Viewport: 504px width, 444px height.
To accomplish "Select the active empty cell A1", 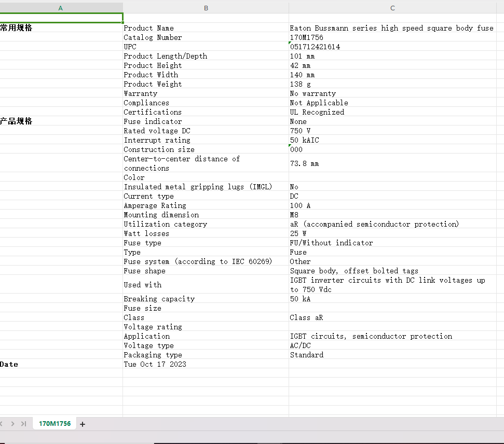I will (x=61, y=18).
